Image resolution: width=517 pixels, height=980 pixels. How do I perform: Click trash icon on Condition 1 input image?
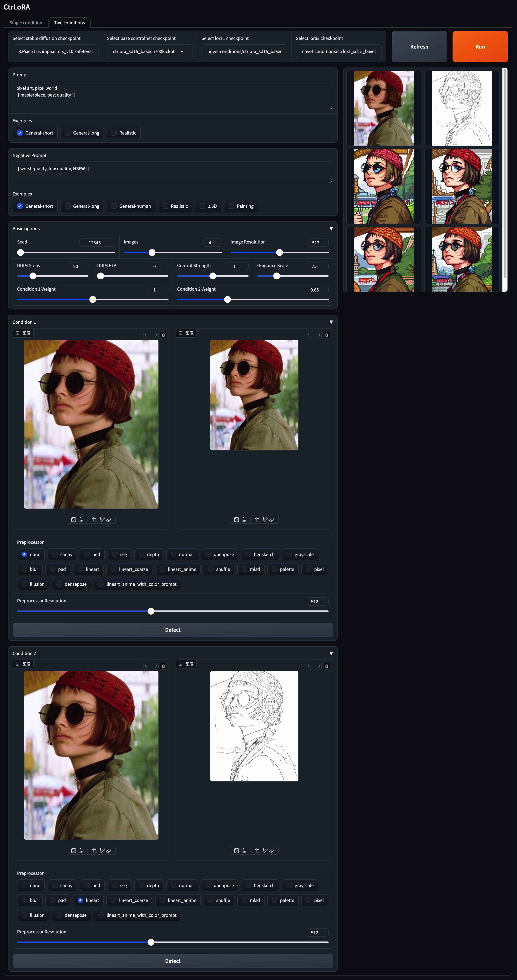[163, 335]
